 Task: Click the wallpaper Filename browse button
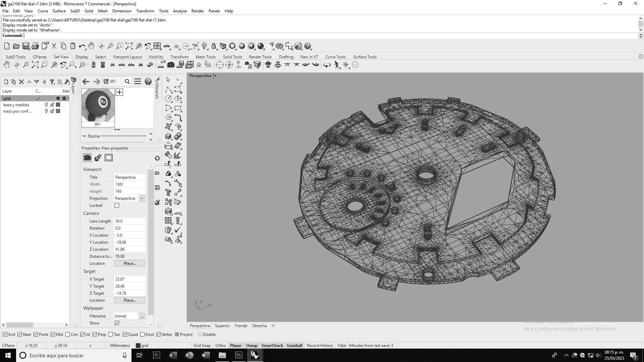click(x=142, y=316)
